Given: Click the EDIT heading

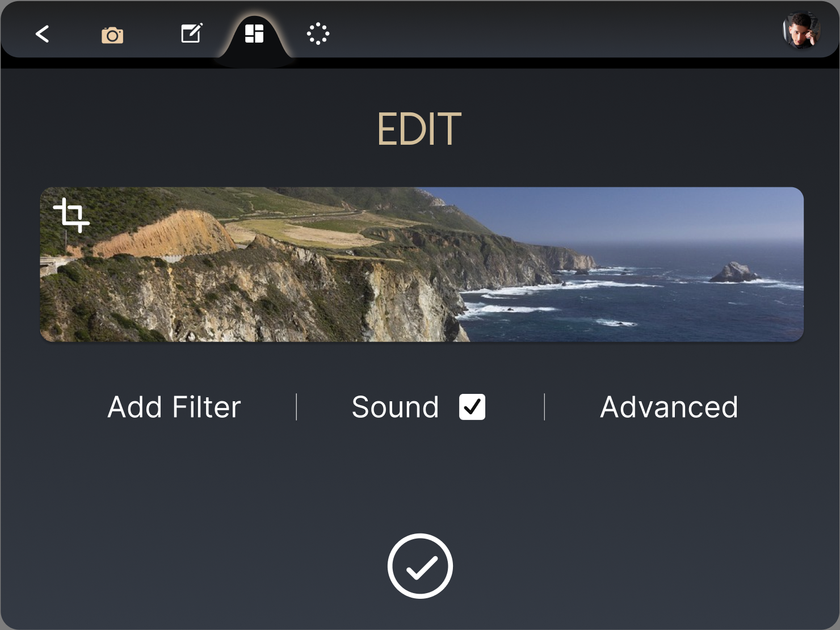Looking at the screenshot, I should coord(419,129).
